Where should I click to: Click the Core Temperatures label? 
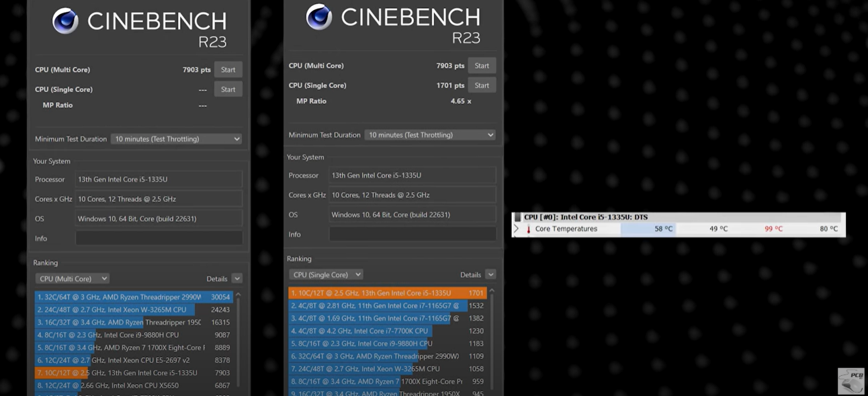(x=566, y=229)
